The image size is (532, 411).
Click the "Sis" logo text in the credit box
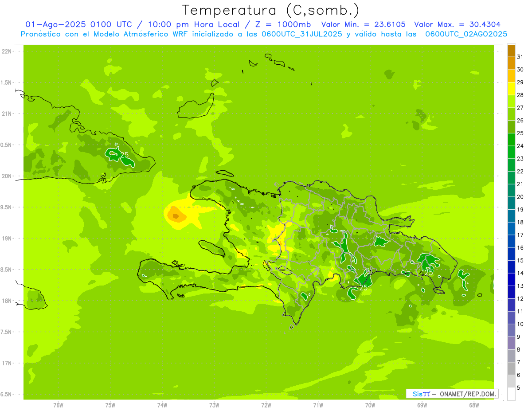click(417, 394)
